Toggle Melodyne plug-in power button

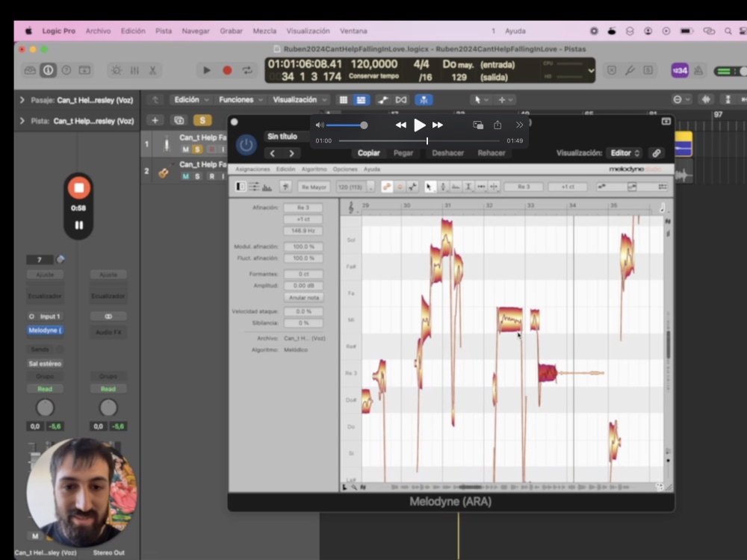[247, 144]
